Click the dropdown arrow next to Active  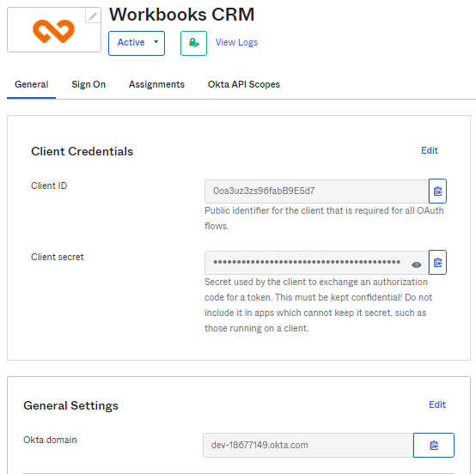tap(156, 42)
